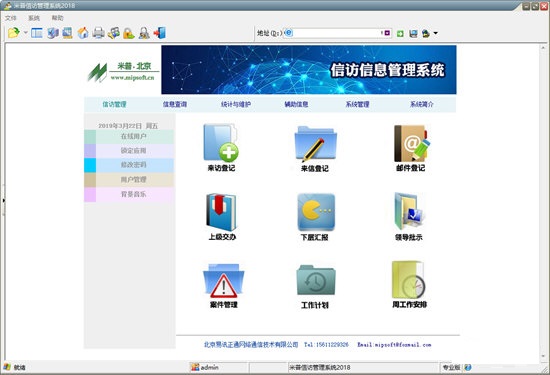
Task: Click the computer network toolbar icon
Action: pos(53,33)
